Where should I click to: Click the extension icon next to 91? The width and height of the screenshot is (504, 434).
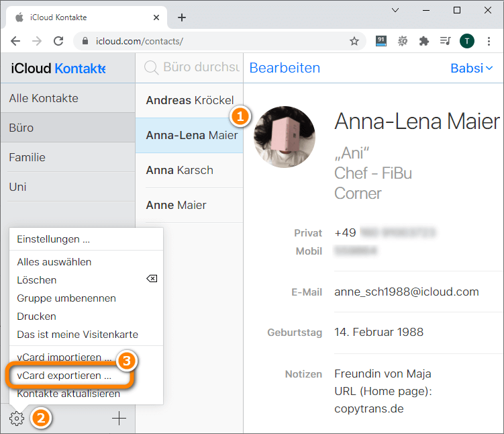[x=403, y=41]
